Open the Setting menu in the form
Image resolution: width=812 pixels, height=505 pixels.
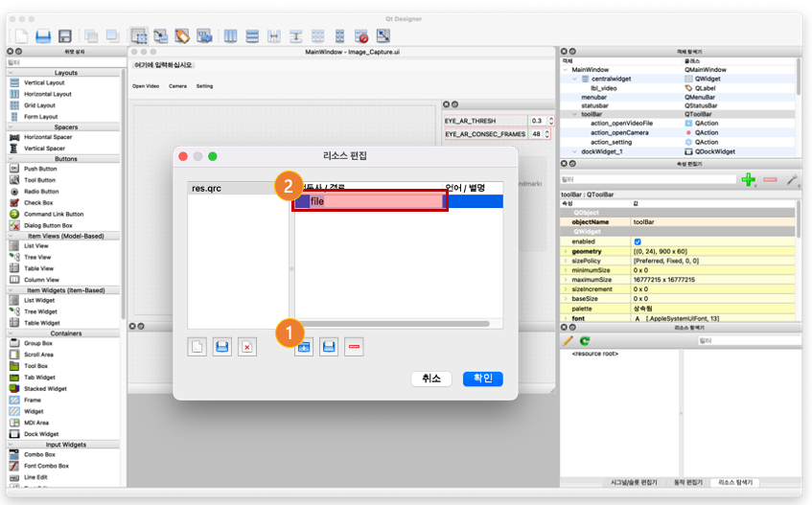click(x=204, y=86)
